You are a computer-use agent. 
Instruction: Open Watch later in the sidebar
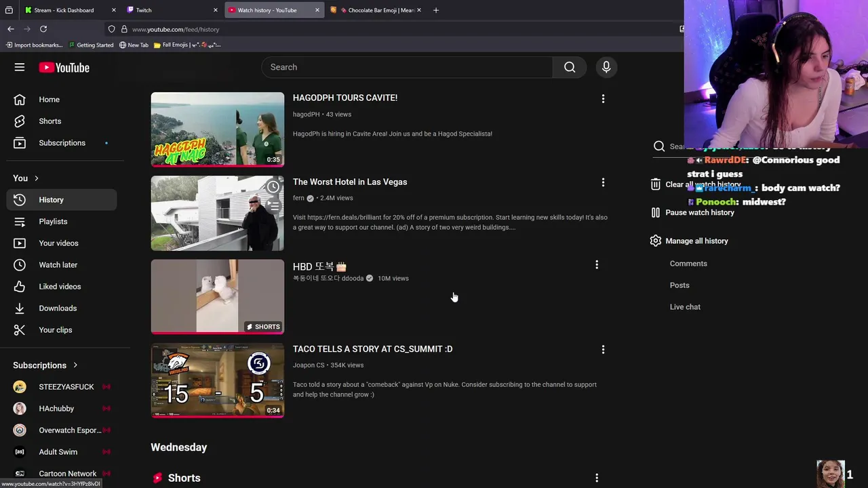62,265
